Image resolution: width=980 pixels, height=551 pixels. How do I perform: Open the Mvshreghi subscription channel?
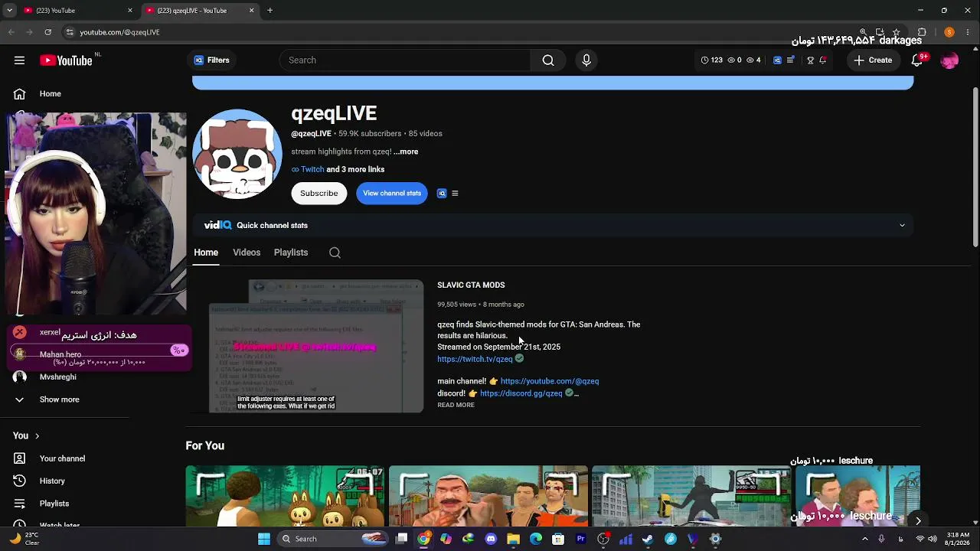coord(57,377)
